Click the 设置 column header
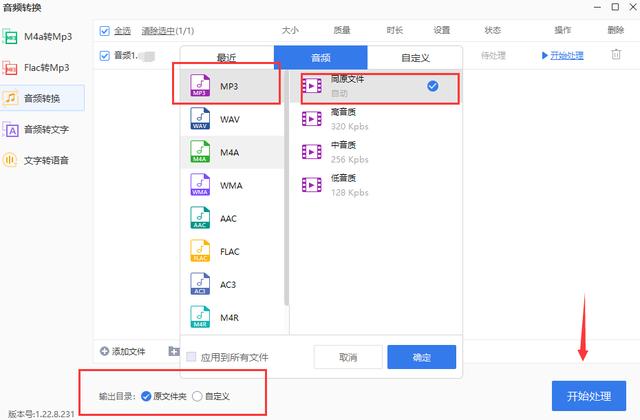Viewport: 640px width, 420px height. [442, 30]
